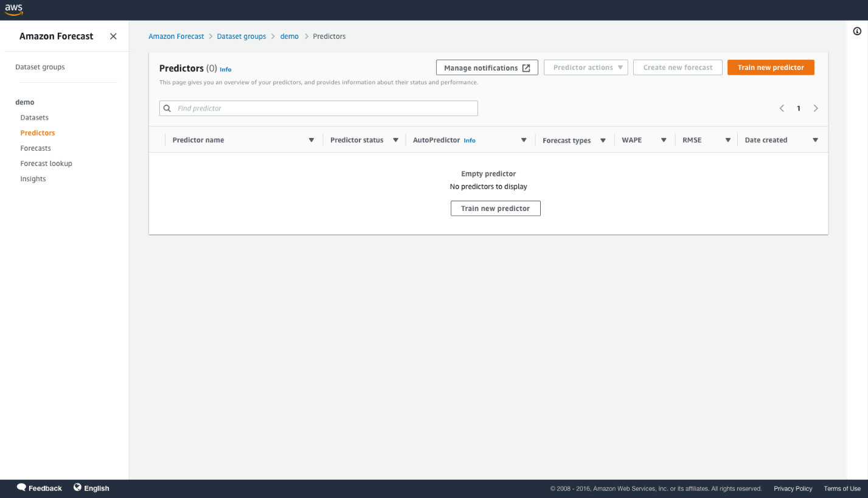Sort by RMSE column arrow
Image resolution: width=868 pixels, height=498 pixels.
click(x=727, y=140)
